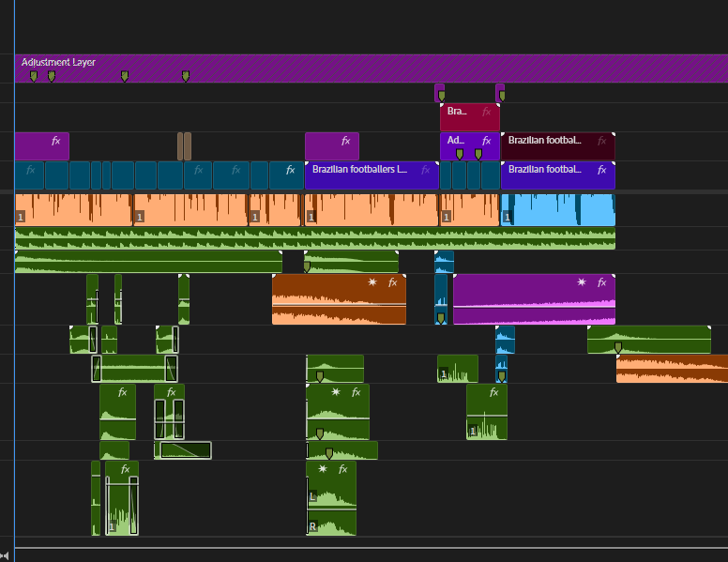This screenshot has width=728, height=562.
Task: Click the '1' badge on the first orange audio clip
Action: coord(21,217)
